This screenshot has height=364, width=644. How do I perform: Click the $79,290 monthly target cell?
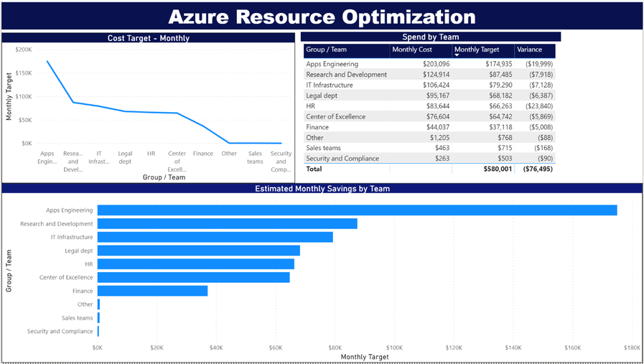coord(500,85)
